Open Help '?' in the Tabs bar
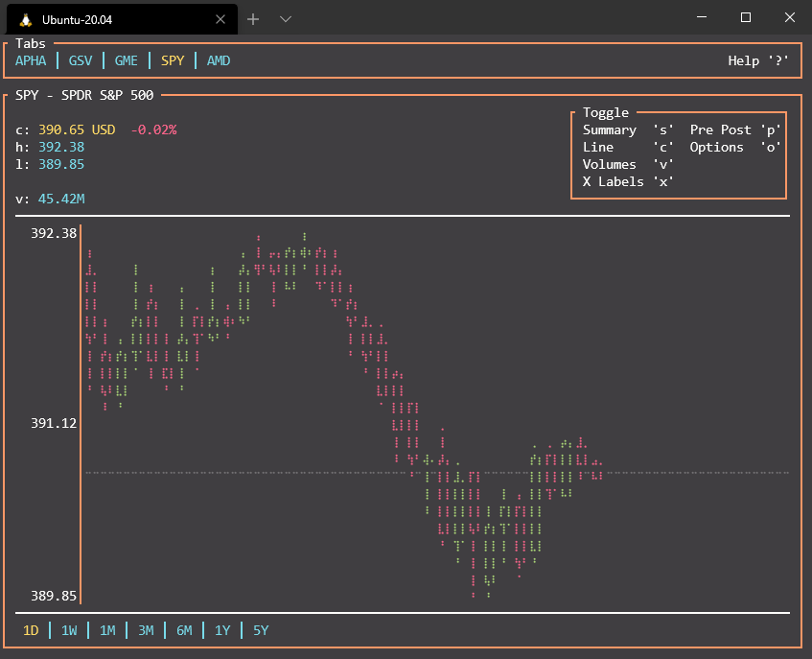This screenshot has width=812, height=659. pos(758,60)
